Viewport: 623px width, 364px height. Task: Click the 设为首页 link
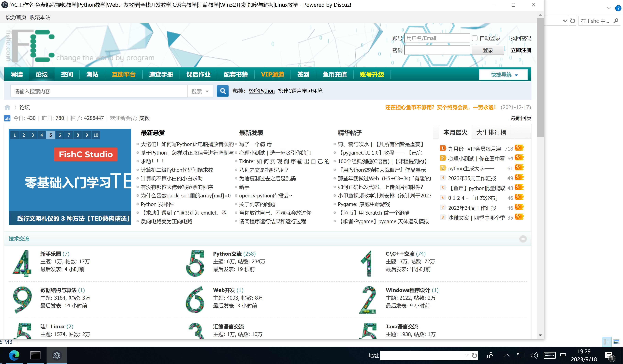click(x=16, y=17)
